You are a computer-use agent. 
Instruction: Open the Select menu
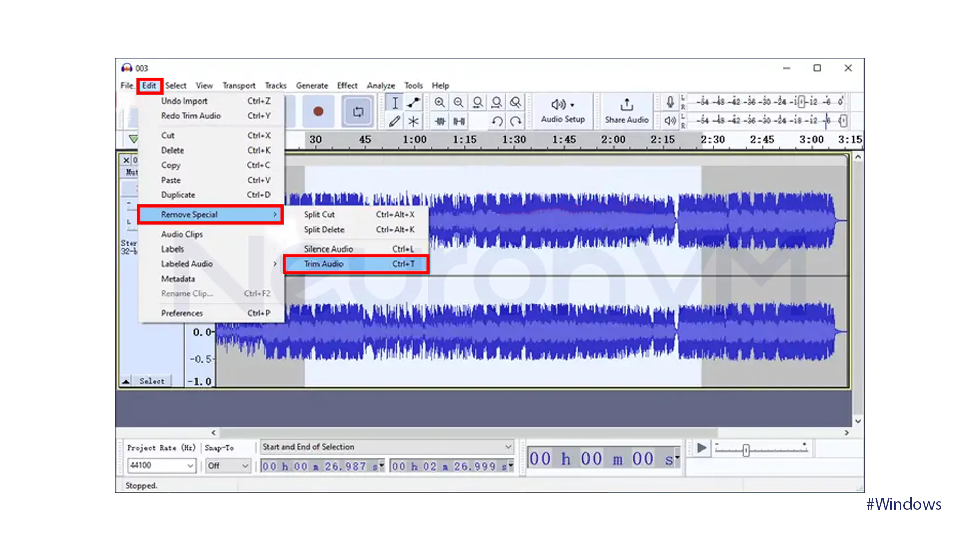point(176,85)
